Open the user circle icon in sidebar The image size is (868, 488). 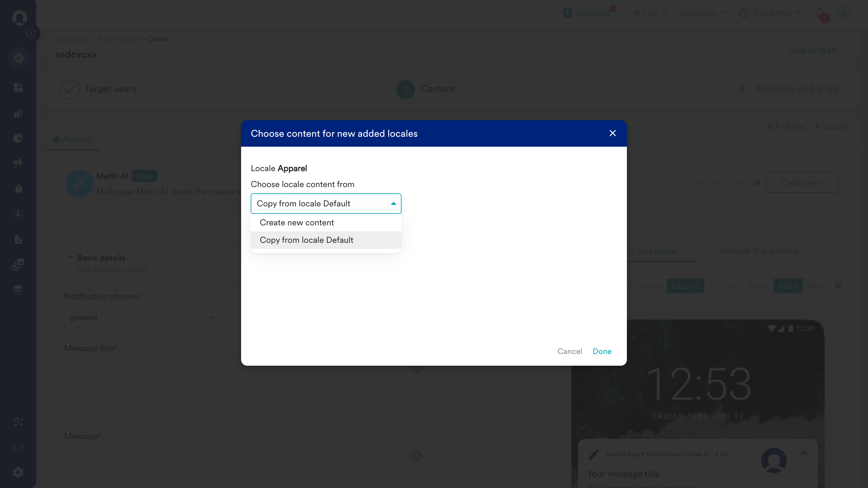[18, 214]
